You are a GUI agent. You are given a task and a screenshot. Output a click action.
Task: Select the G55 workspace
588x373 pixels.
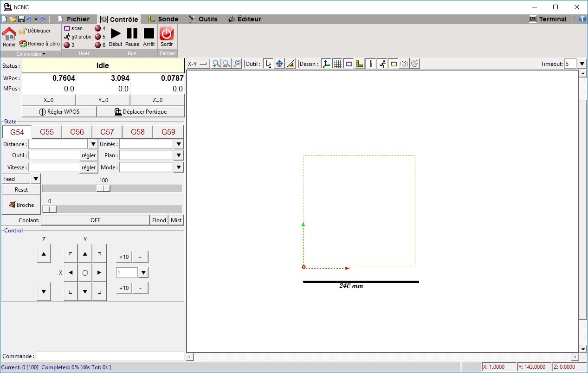47,132
